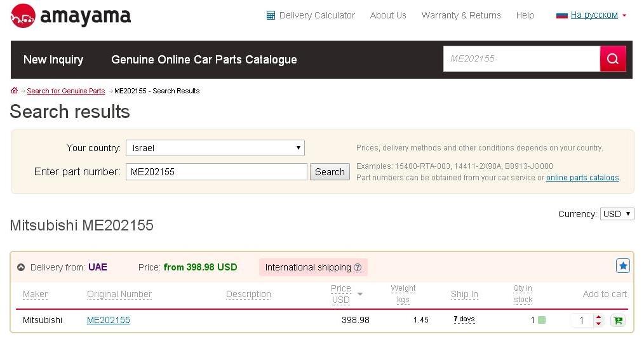Click the red search magnifier button

pyautogui.click(x=613, y=59)
